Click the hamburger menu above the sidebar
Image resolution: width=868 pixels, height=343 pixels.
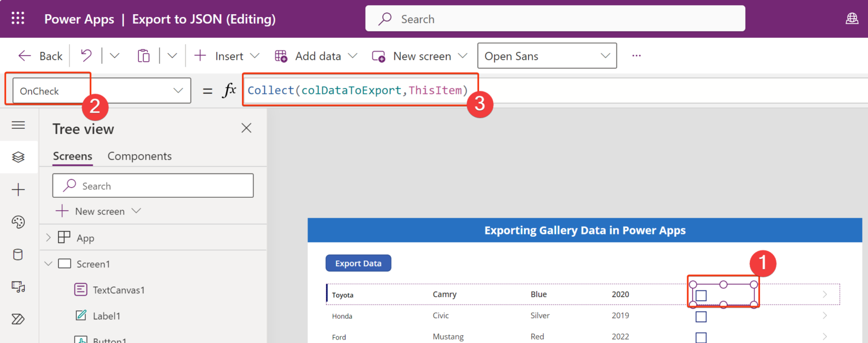point(19,125)
